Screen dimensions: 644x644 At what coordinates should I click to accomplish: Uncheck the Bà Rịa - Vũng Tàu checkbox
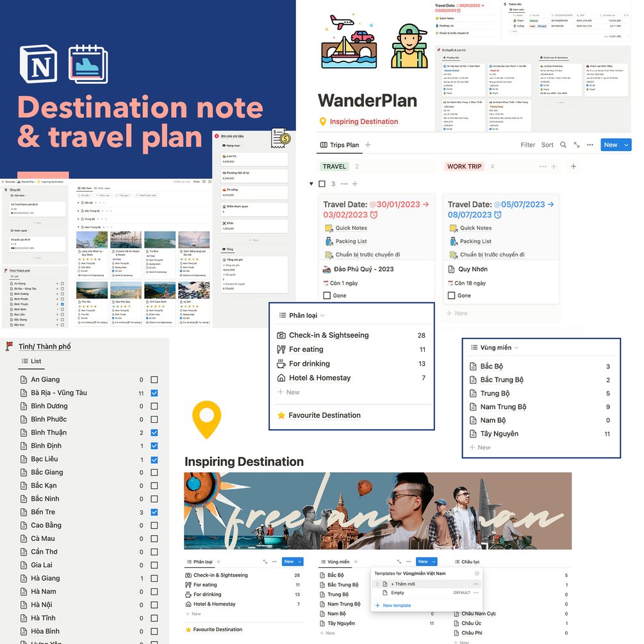point(154,393)
